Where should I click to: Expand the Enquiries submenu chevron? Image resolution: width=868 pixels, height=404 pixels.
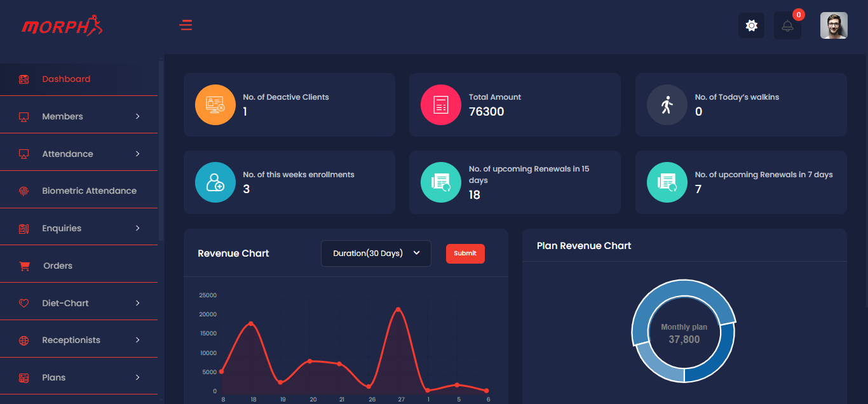138,228
